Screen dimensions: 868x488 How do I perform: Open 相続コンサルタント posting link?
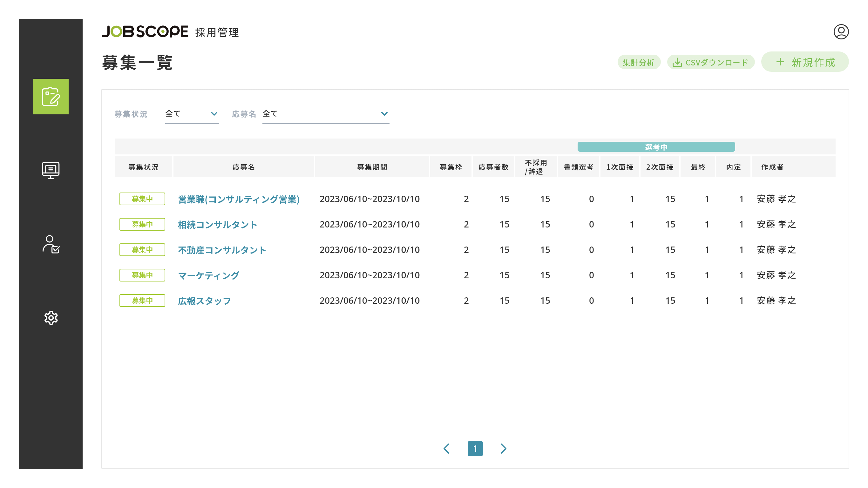(x=217, y=224)
